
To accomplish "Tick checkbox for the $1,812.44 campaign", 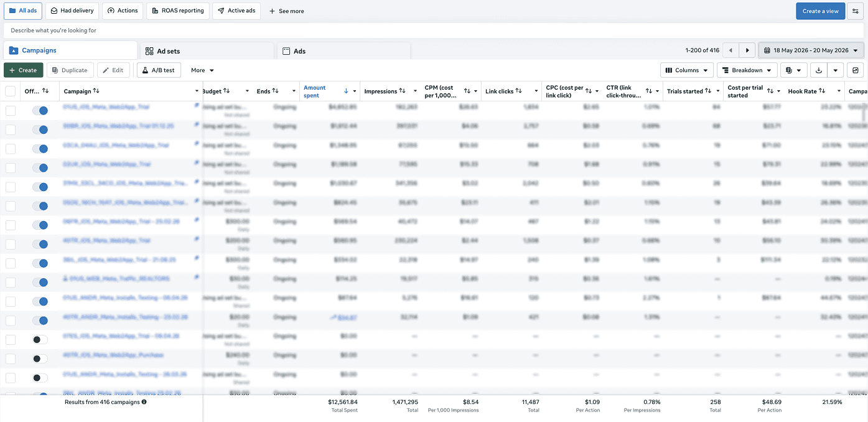I will [x=11, y=129].
